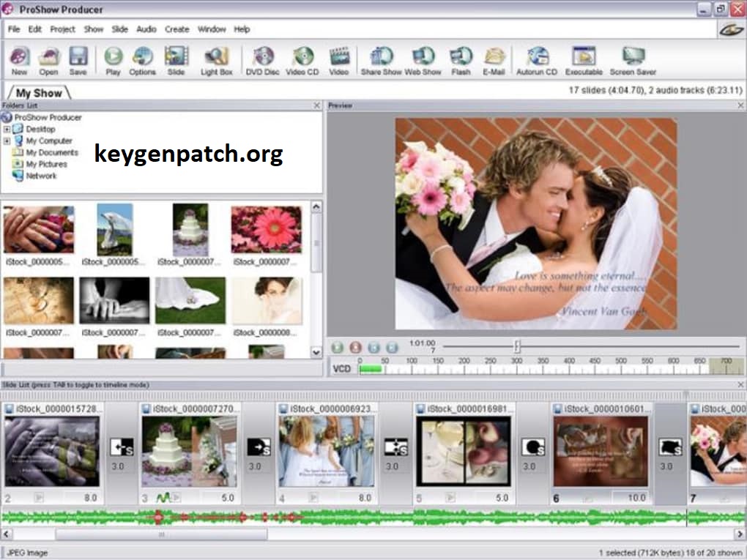747x560 pixels.
Task: Click the fourth preview transport button
Action: [392, 347]
